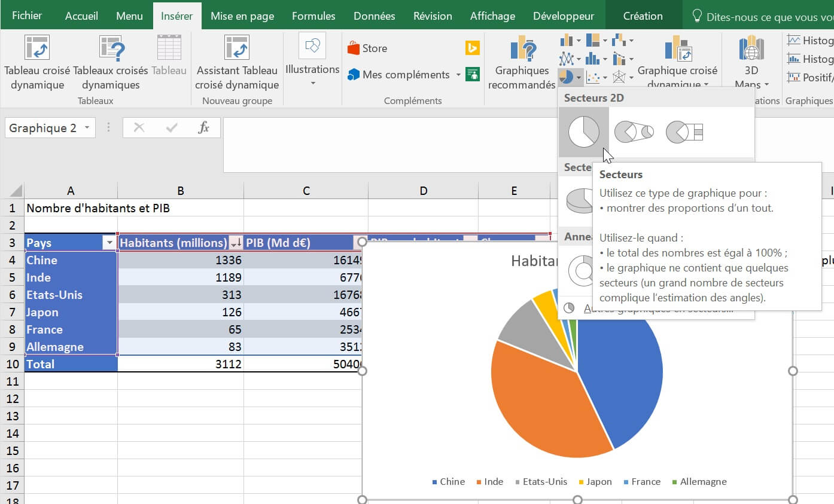Switch to the Création tab
834x504 pixels.
pyautogui.click(x=643, y=16)
